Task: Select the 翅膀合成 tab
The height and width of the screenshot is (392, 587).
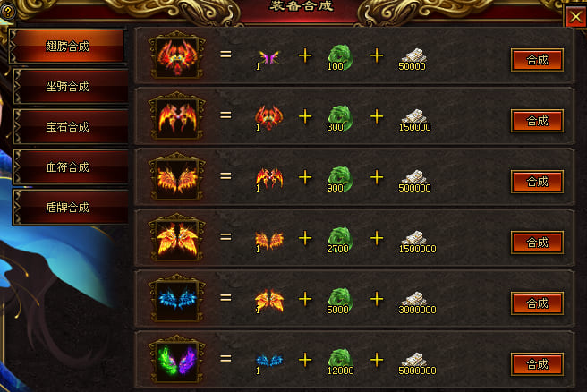Action: 68,46
